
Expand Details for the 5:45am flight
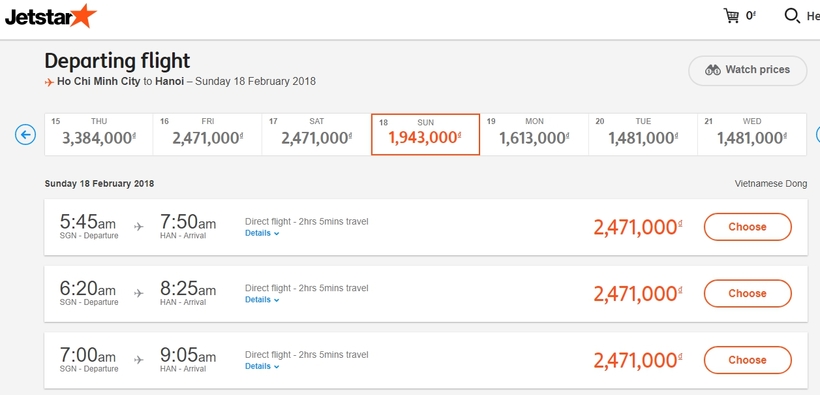click(262, 233)
